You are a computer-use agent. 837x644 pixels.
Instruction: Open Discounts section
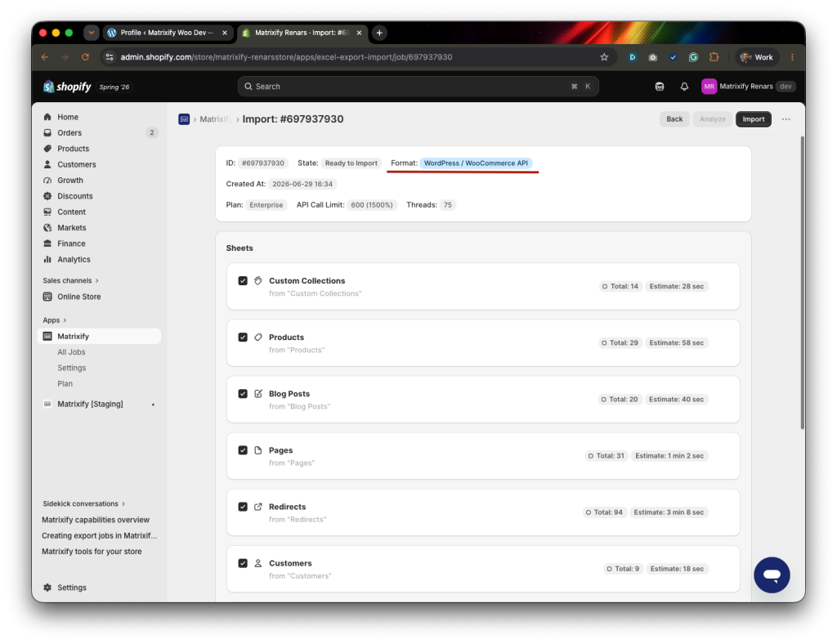(x=74, y=196)
